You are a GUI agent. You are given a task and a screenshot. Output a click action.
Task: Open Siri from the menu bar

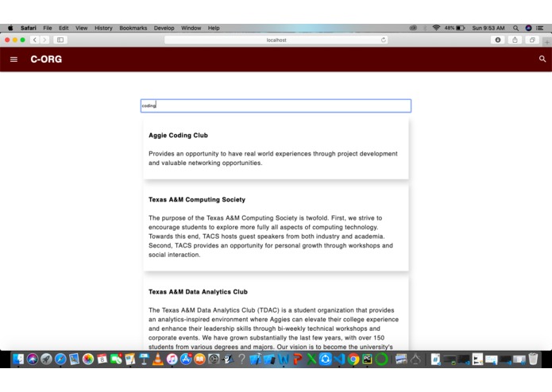click(x=528, y=28)
